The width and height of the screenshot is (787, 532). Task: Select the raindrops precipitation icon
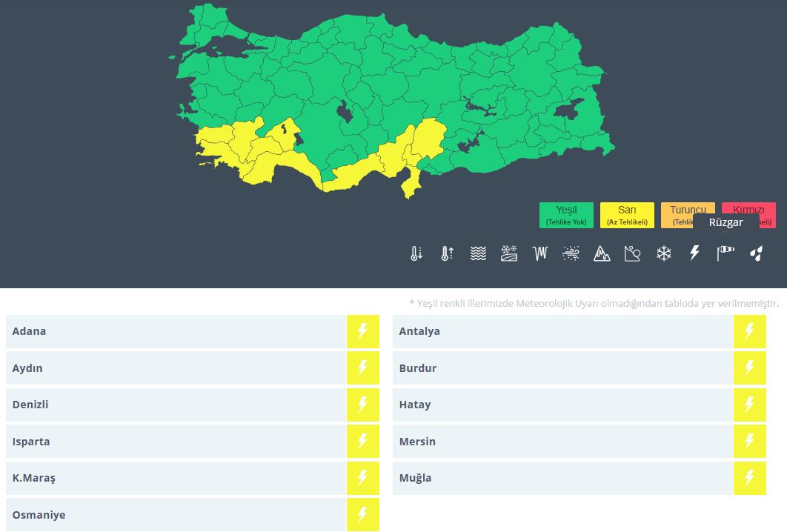point(756,253)
